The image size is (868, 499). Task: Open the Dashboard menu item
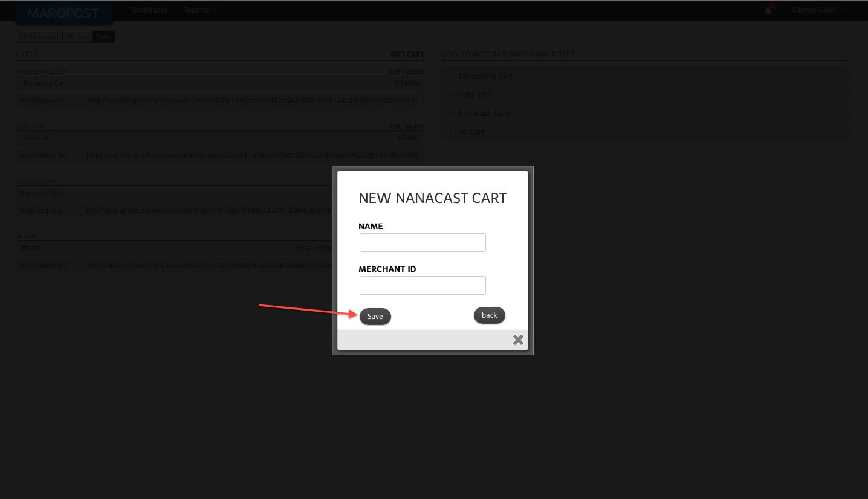[x=149, y=10]
